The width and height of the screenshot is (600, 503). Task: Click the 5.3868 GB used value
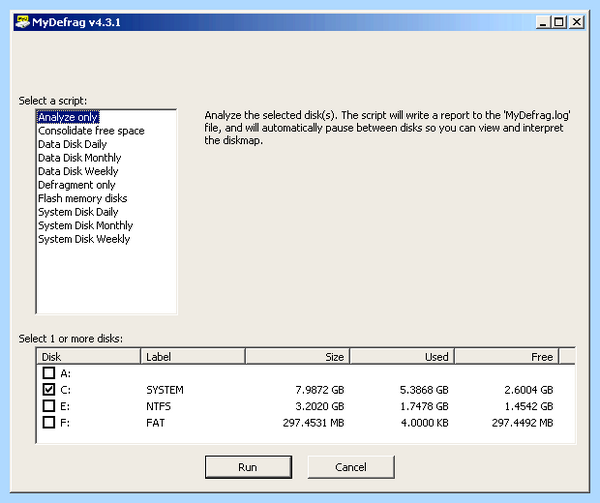tap(424, 390)
